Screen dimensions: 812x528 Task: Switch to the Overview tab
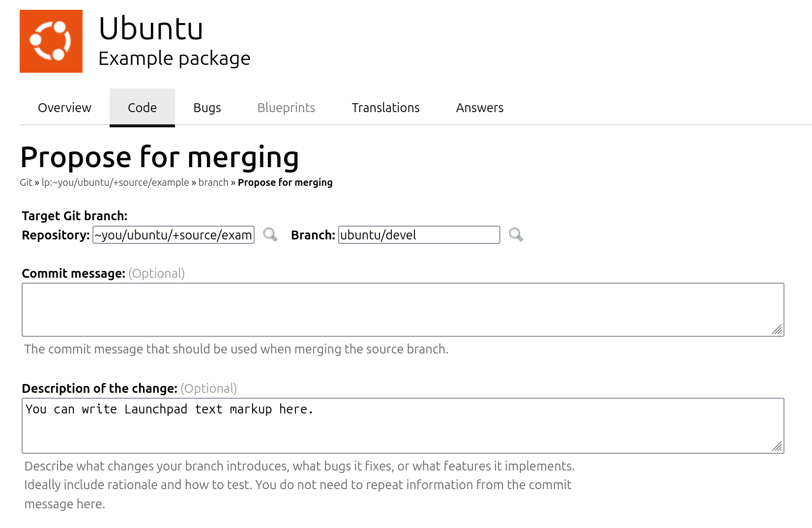pyautogui.click(x=64, y=108)
